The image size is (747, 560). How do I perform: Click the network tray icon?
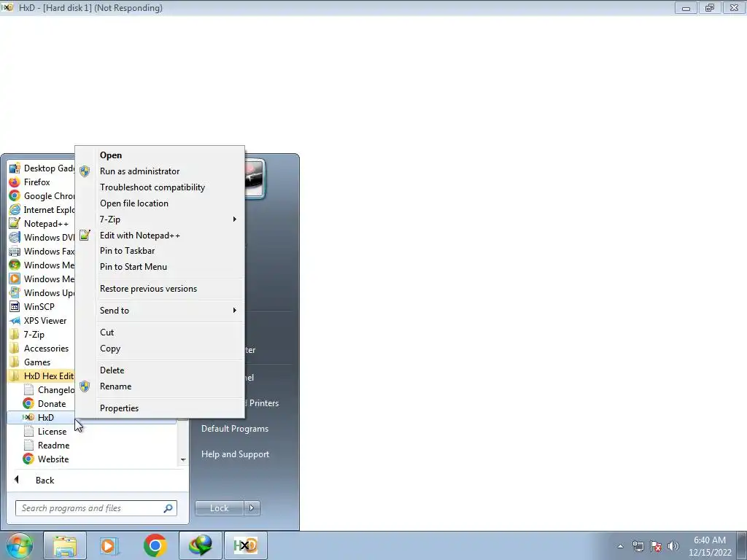[x=638, y=546]
